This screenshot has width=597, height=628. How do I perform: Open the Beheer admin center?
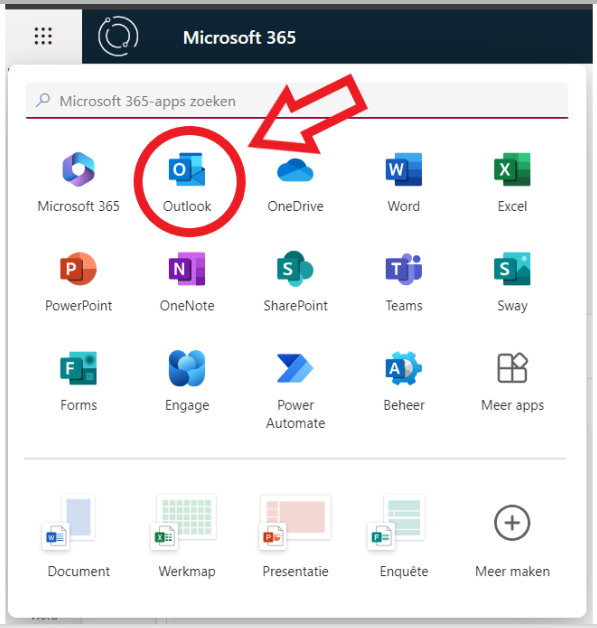pyautogui.click(x=404, y=381)
